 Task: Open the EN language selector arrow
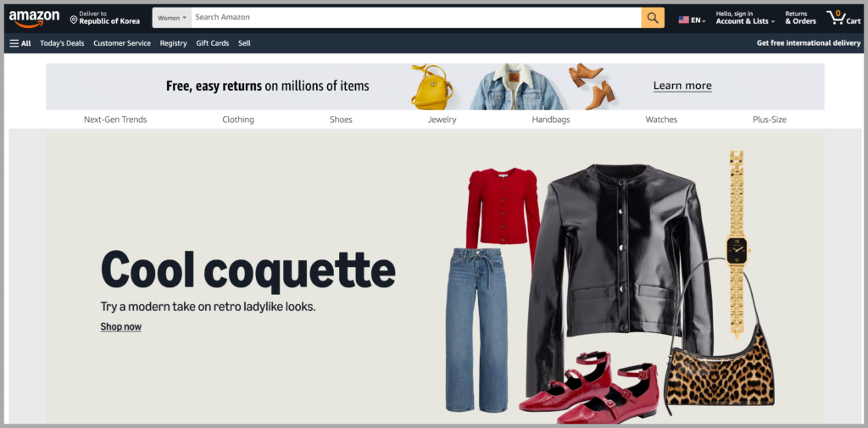click(x=704, y=21)
